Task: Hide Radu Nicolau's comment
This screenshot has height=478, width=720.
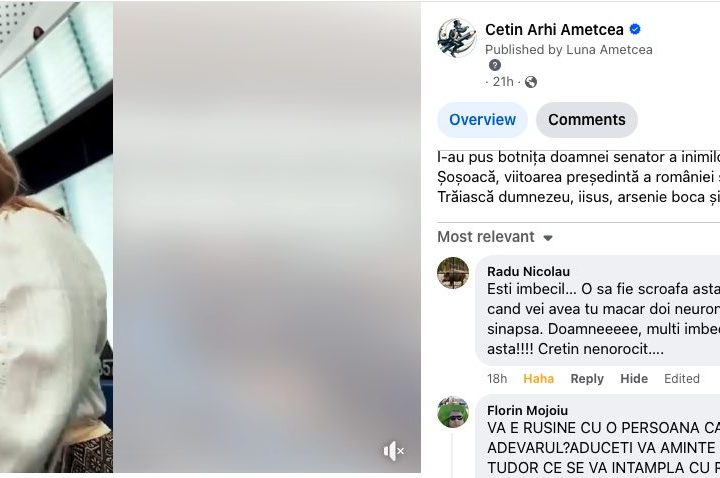Action: point(634,379)
